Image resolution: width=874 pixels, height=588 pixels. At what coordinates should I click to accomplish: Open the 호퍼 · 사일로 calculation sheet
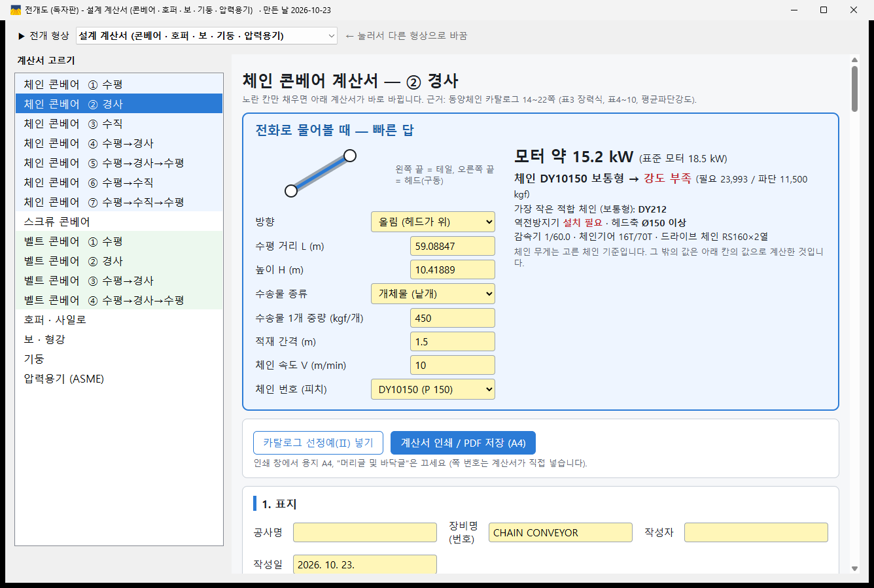(119, 320)
